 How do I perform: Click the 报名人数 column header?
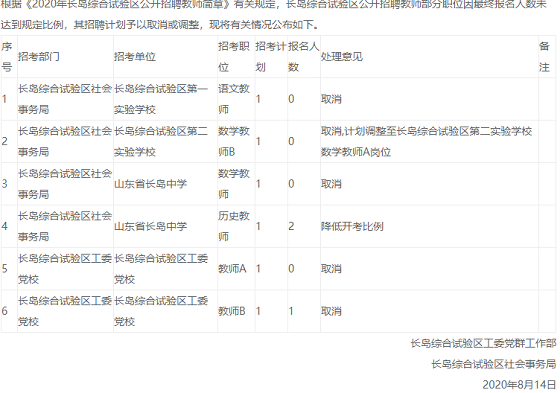pyautogui.click(x=304, y=56)
